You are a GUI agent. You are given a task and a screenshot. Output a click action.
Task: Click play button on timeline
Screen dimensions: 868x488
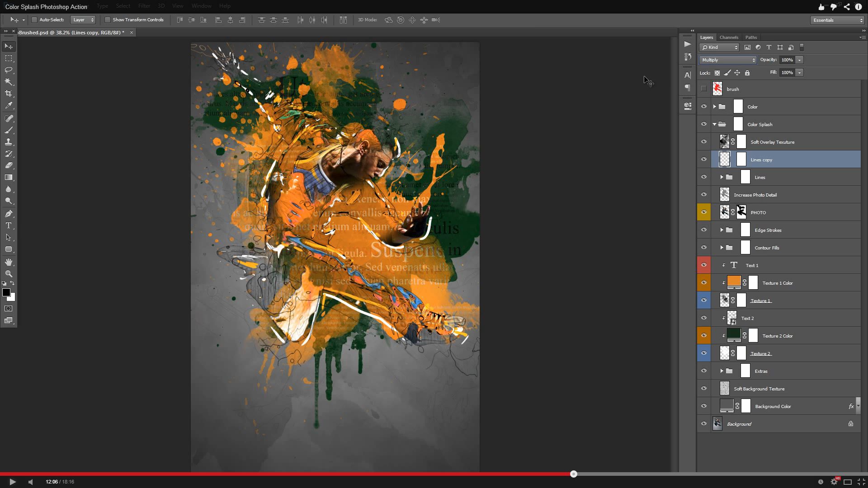coord(11,481)
